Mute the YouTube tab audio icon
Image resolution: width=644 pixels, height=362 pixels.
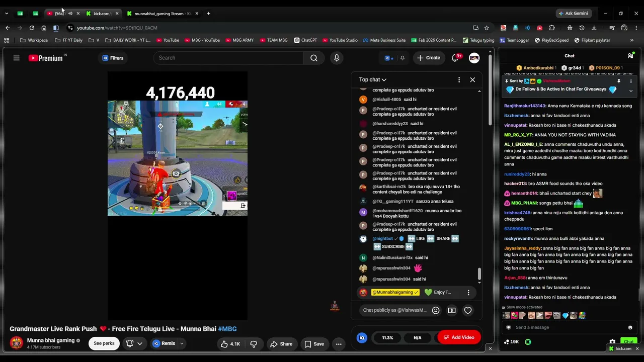tap(70, 14)
